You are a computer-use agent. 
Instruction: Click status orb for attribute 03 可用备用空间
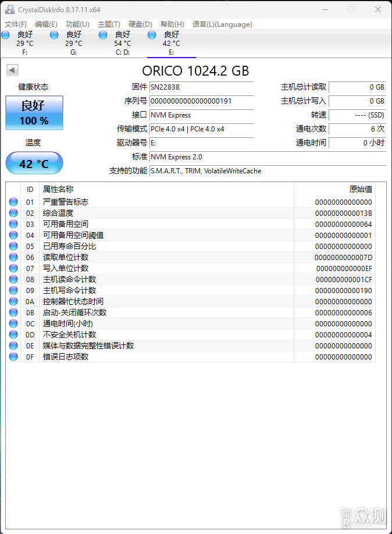point(13,224)
